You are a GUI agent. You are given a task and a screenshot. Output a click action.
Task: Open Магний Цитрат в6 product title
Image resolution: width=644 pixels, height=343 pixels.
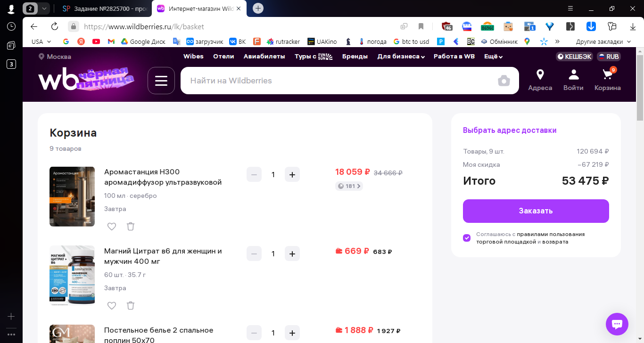click(x=163, y=256)
